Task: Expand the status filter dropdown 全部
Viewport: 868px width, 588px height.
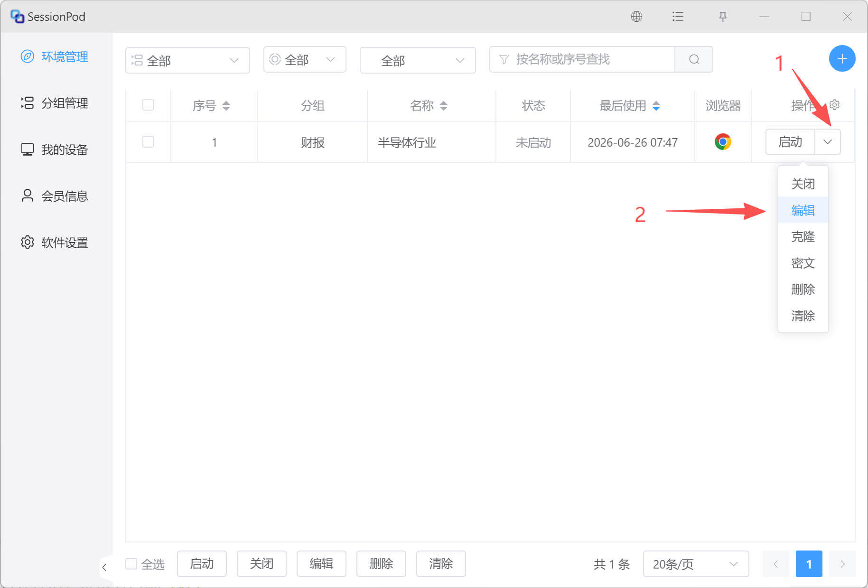Action: (305, 59)
